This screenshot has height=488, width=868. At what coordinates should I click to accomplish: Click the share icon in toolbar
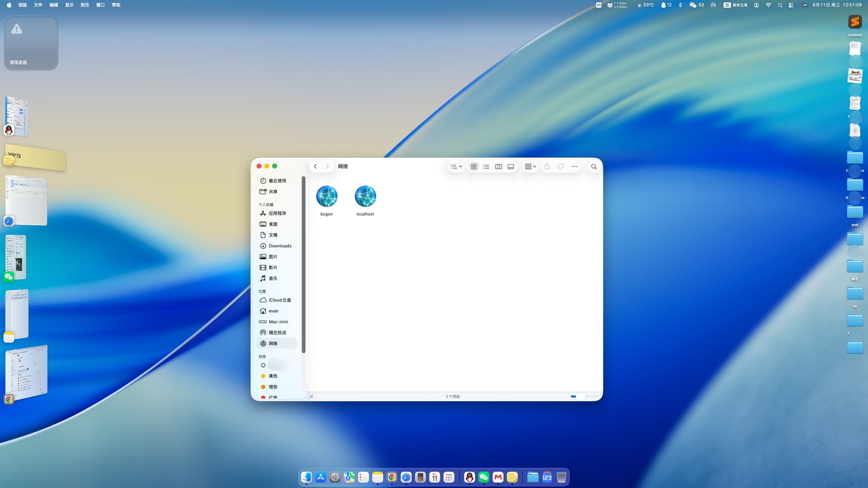[x=547, y=167]
